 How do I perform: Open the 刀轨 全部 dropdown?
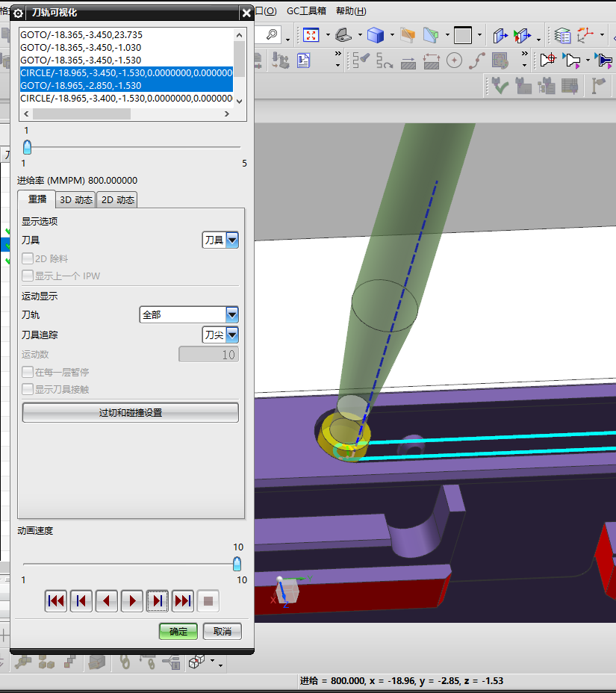coord(189,314)
